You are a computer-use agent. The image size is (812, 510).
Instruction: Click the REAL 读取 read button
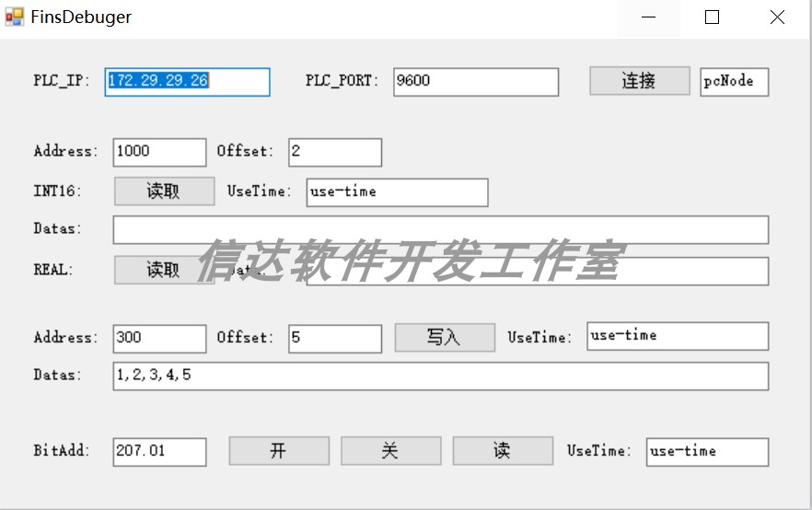pyautogui.click(x=164, y=270)
